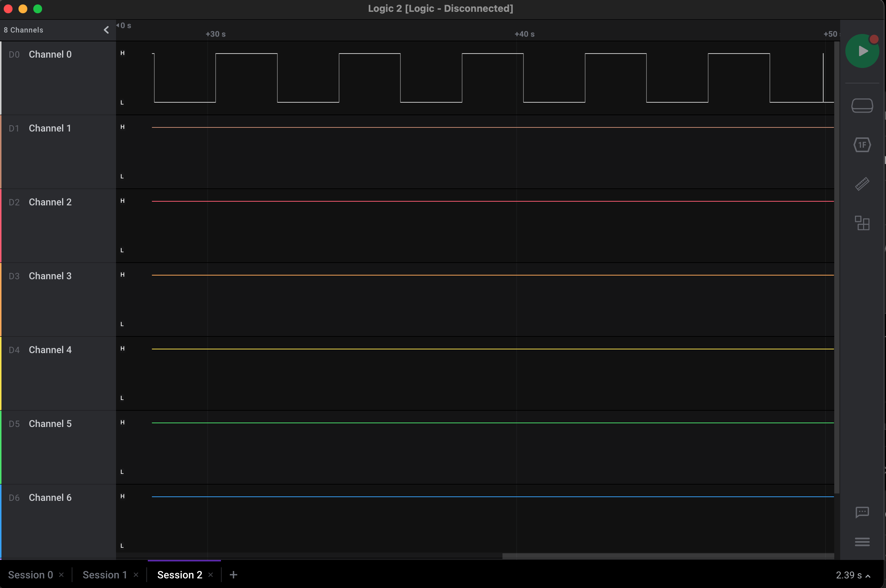
Task: Close the Session 2 tab
Action: tap(211, 575)
